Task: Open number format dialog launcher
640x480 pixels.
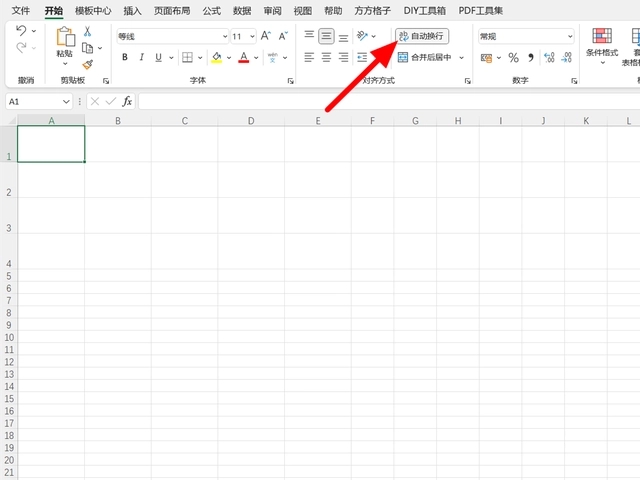Action: tap(574, 81)
